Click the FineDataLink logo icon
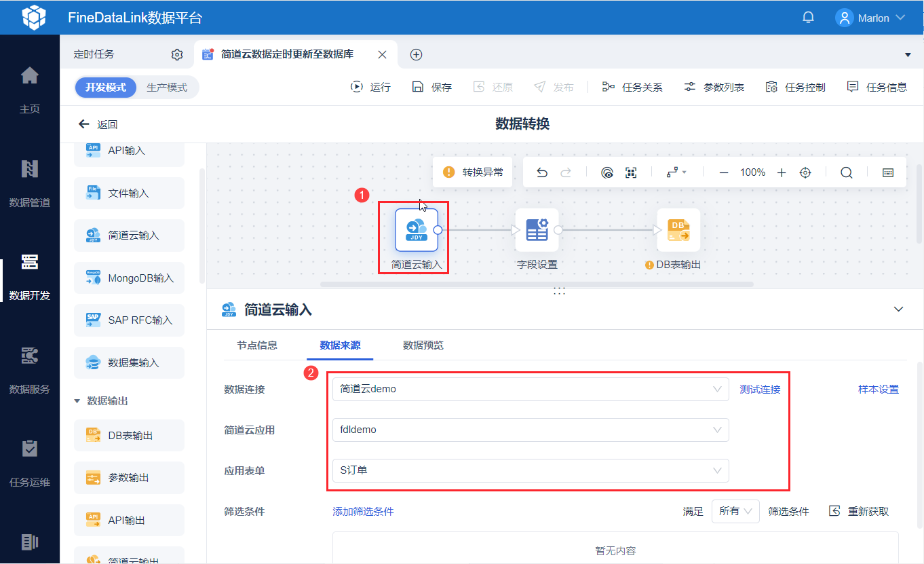Screen dimensions: 924x564 pos(34,18)
